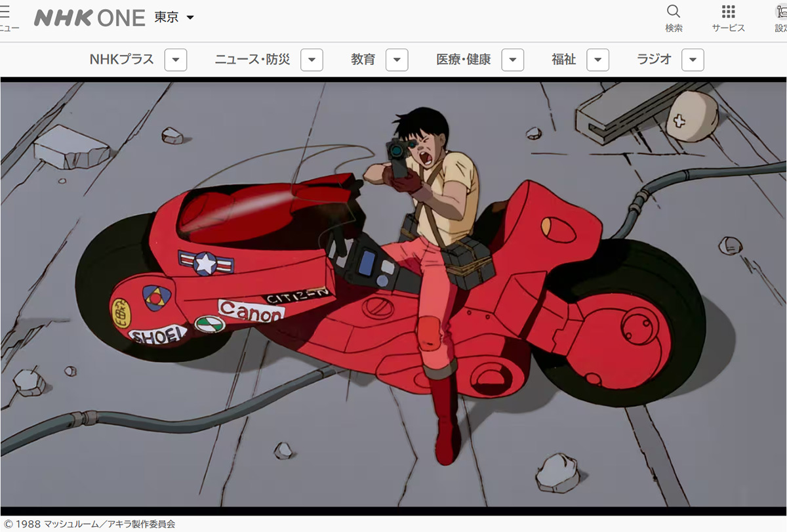Expand the 医療・健康 dropdown arrow

click(512, 60)
